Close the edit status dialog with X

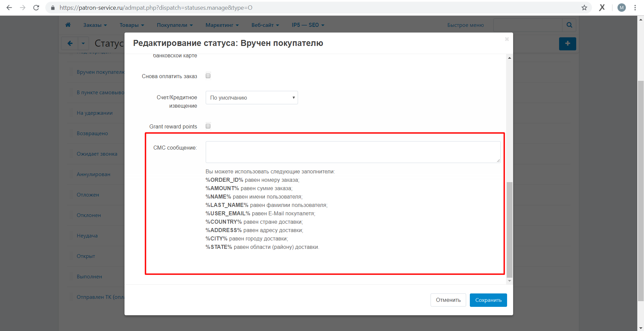(507, 39)
